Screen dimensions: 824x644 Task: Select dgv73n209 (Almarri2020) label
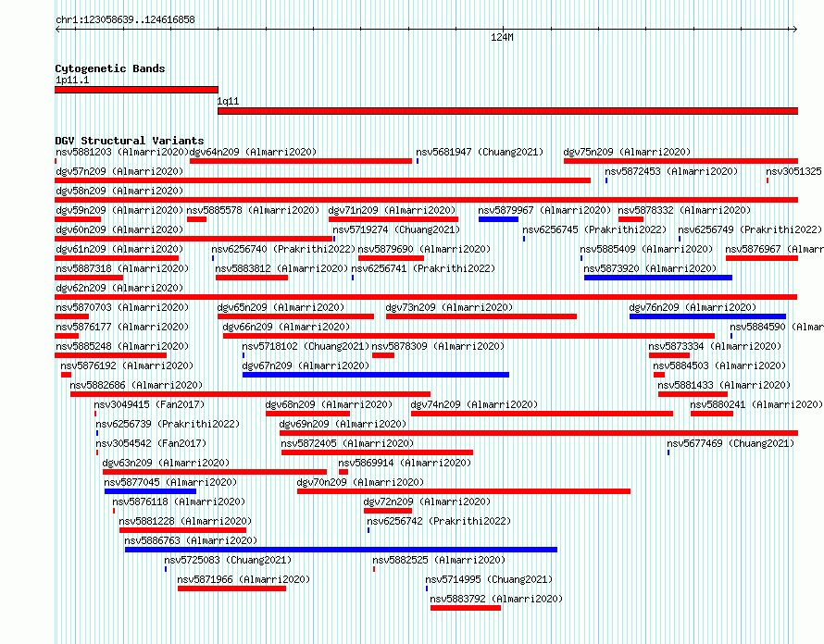coord(449,307)
